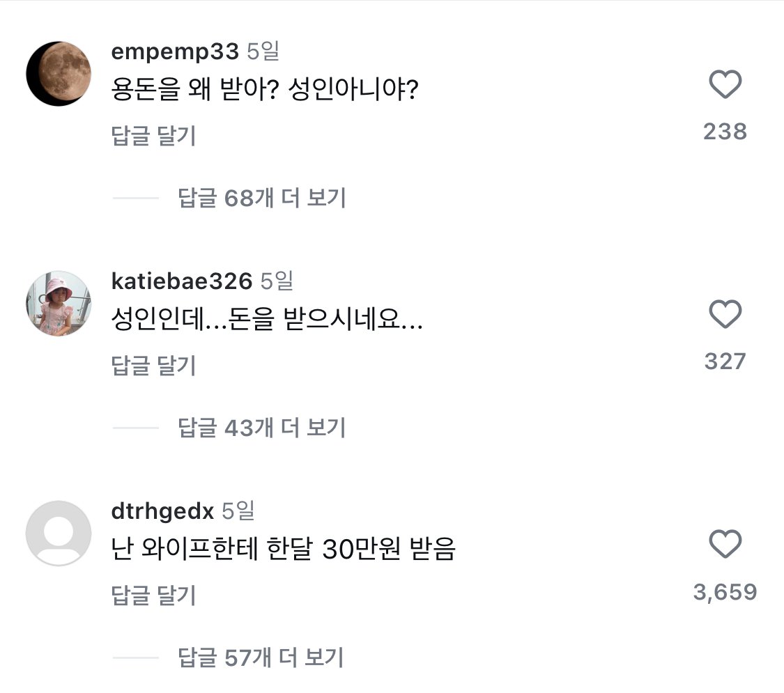Like the comment by empemp33
This screenshot has width=784, height=693.
tap(725, 86)
